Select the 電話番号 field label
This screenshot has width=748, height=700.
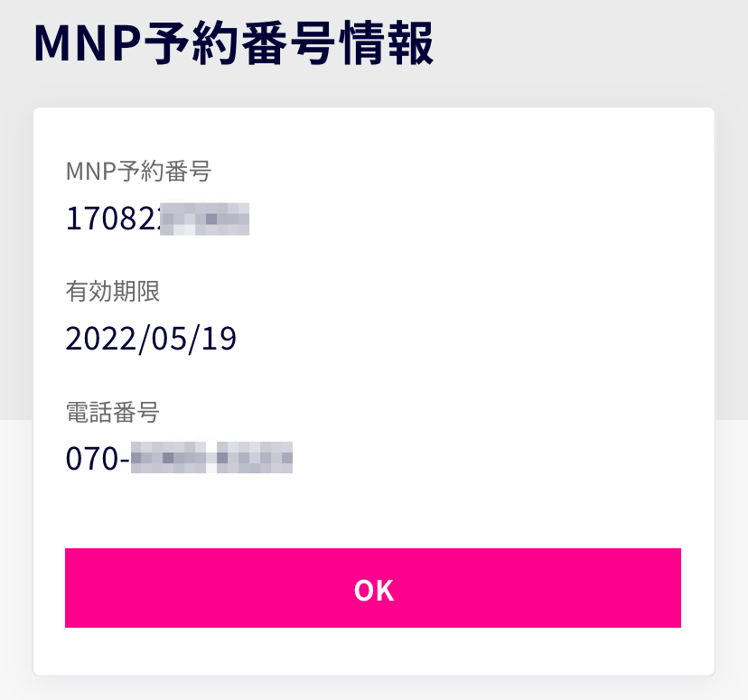pos(113,413)
